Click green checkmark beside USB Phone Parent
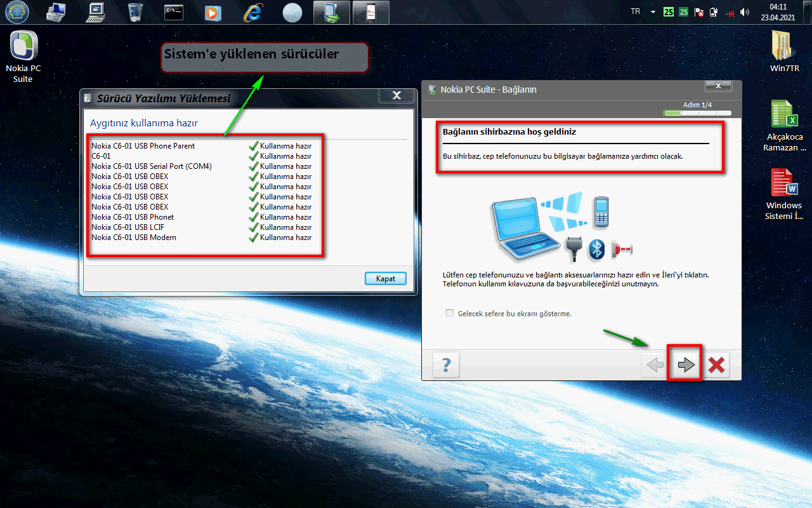Image resolution: width=812 pixels, height=508 pixels. (253, 146)
